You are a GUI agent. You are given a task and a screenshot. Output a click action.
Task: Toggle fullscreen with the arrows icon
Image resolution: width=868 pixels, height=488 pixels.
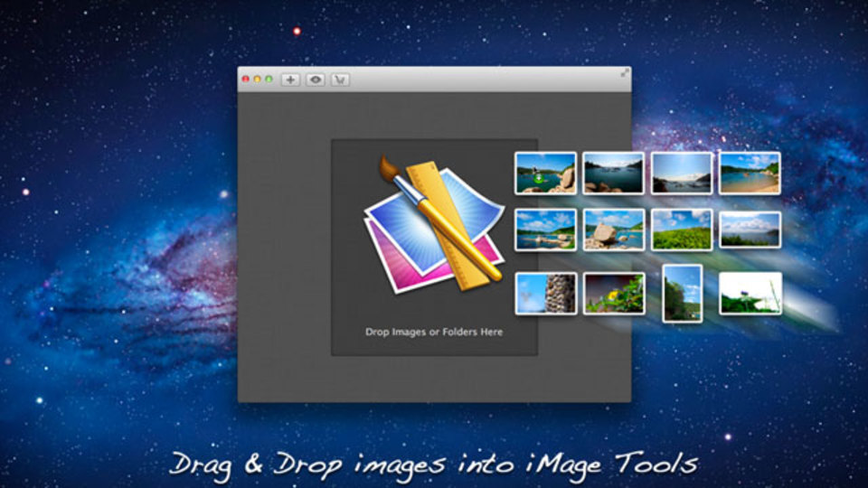625,73
